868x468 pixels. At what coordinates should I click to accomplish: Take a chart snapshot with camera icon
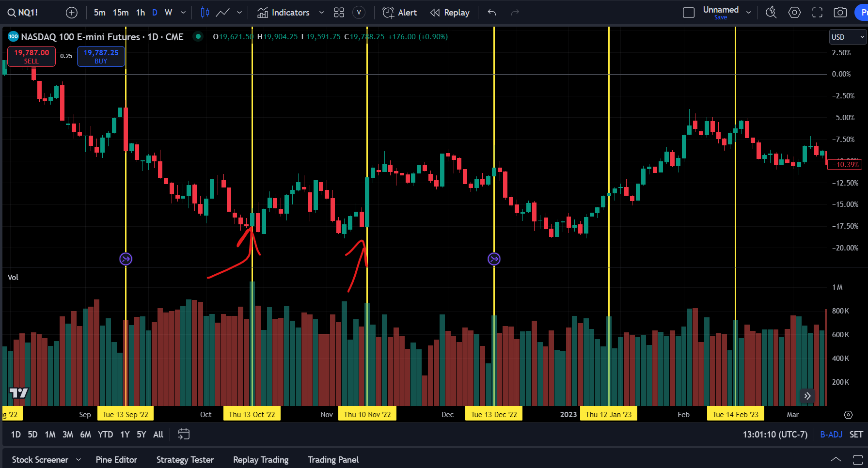[x=840, y=13]
